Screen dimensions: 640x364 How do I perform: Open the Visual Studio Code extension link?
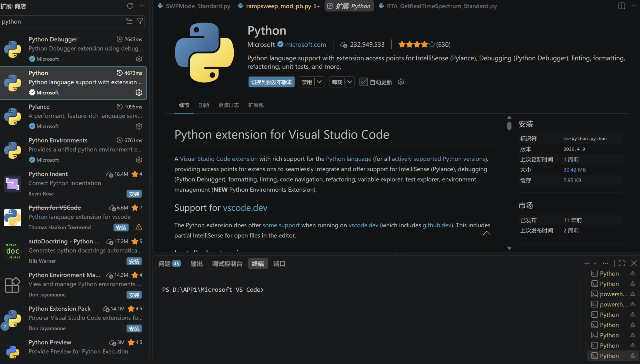pos(219,159)
